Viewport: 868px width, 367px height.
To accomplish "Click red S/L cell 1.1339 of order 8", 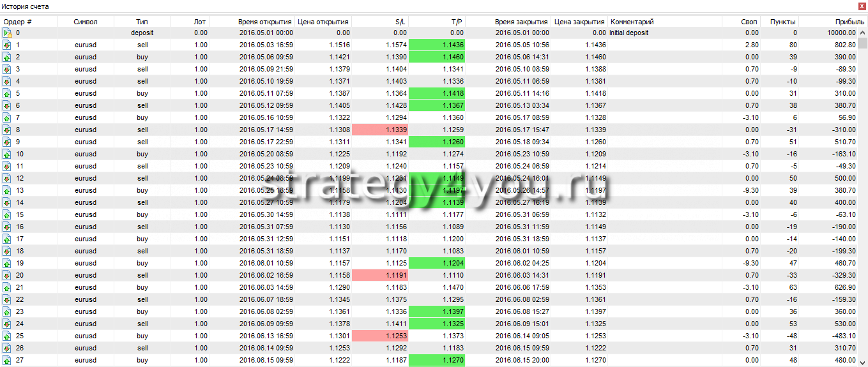I will pyautogui.click(x=380, y=130).
